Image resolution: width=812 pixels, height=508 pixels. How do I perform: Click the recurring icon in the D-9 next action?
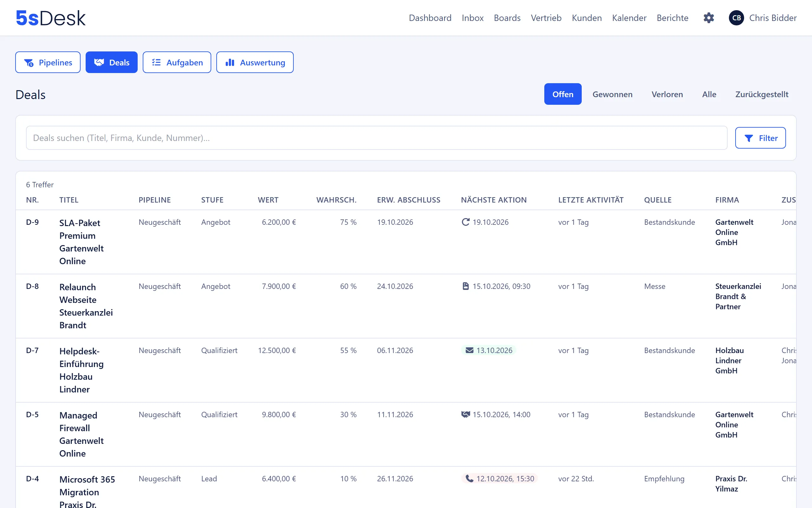click(465, 222)
